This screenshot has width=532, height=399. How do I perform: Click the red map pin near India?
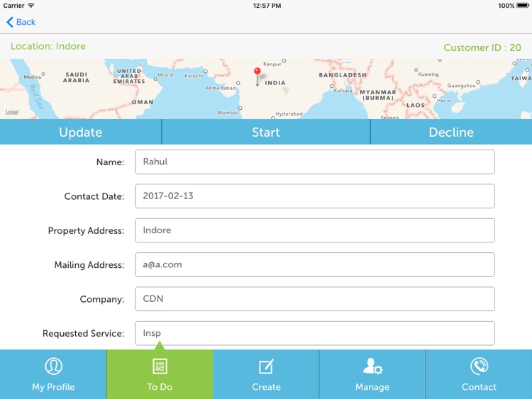[x=257, y=76]
